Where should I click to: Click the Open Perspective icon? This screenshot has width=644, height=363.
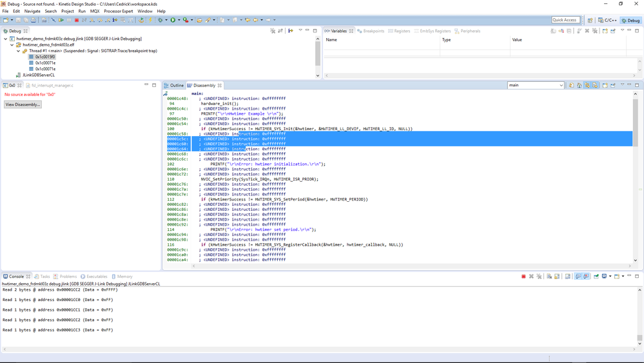[x=590, y=20]
